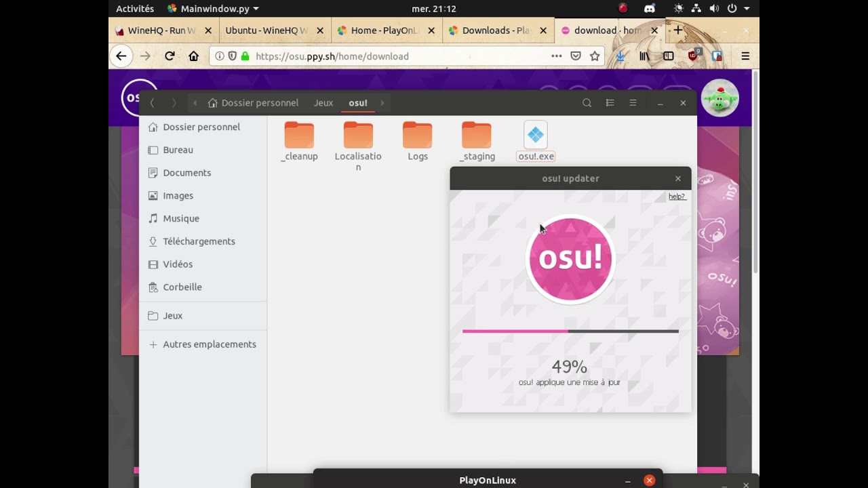The height and width of the screenshot is (488, 868).
Task: Open the Localisation folder
Action: pyautogui.click(x=358, y=146)
